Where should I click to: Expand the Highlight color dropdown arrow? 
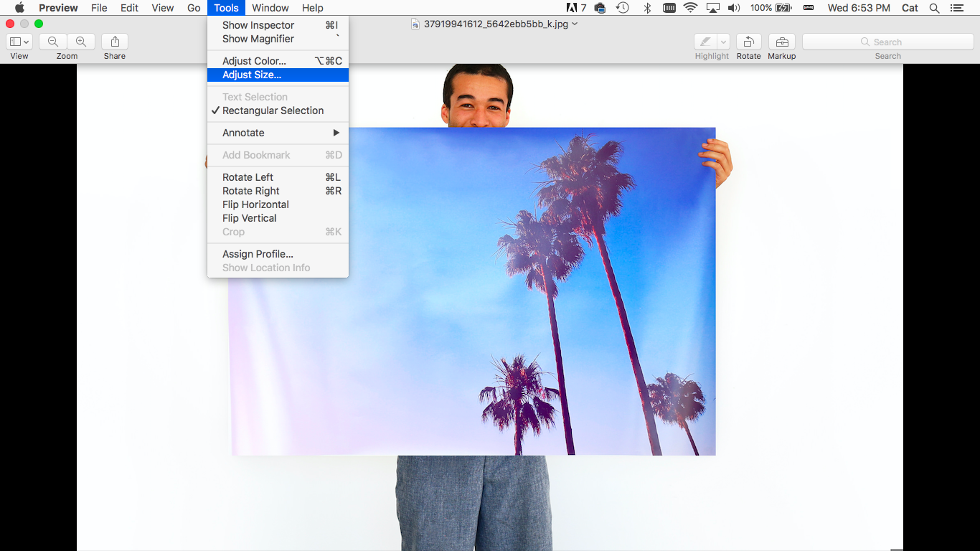723,42
